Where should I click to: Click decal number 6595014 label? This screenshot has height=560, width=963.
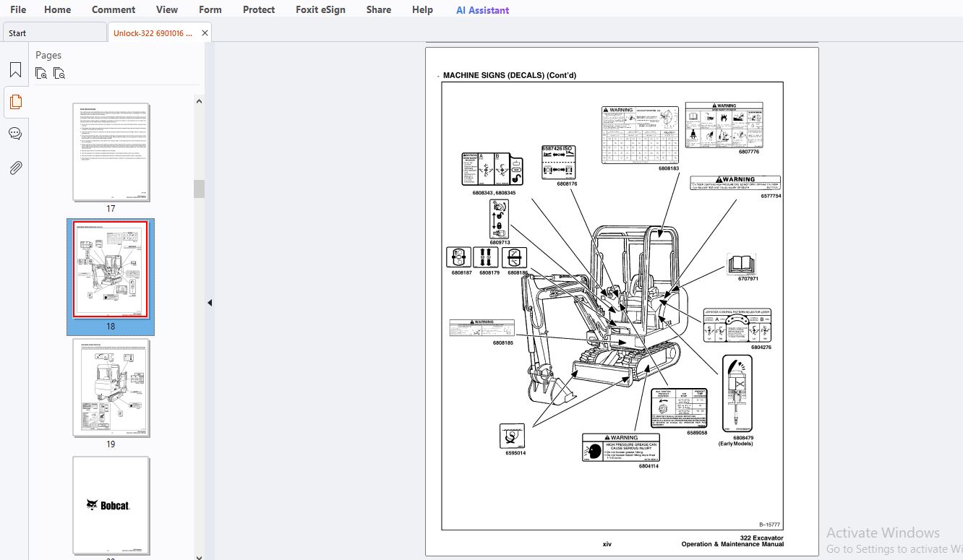coord(515,453)
